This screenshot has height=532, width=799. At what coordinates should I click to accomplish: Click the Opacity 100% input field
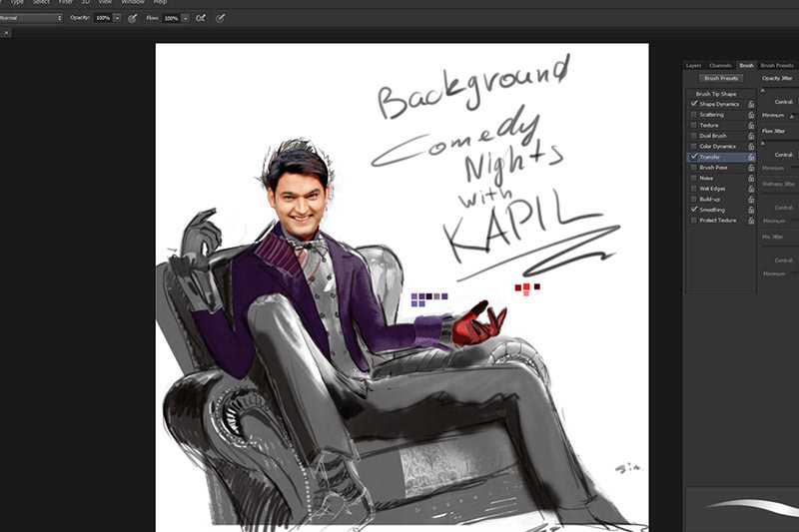click(x=103, y=18)
